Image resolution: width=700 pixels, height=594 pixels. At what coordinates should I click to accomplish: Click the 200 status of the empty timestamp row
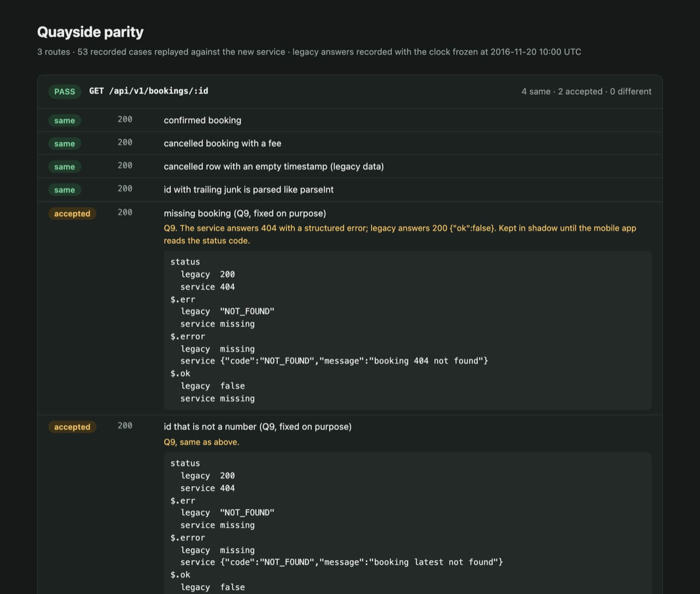[x=125, y=165]
